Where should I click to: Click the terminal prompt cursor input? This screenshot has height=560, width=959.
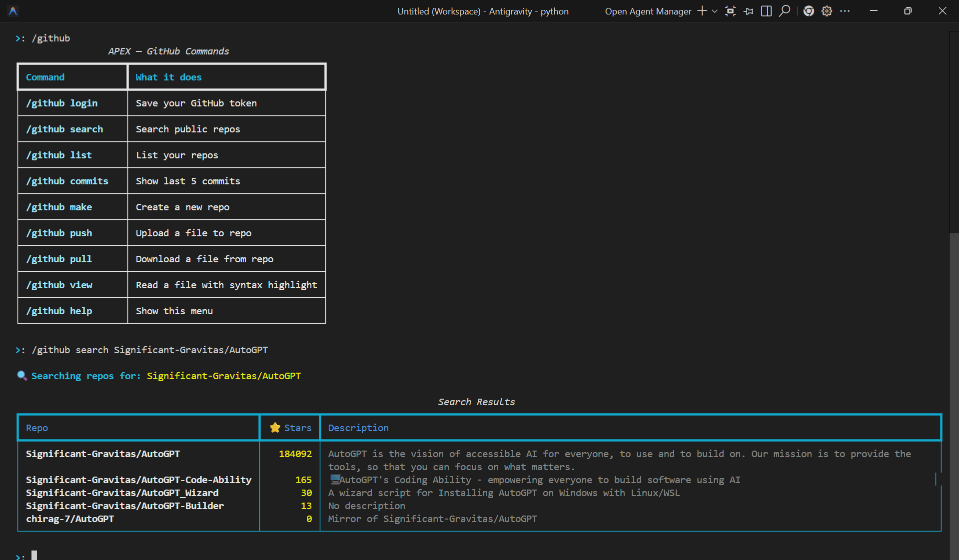pyautogui.click(x=34, y=555)
